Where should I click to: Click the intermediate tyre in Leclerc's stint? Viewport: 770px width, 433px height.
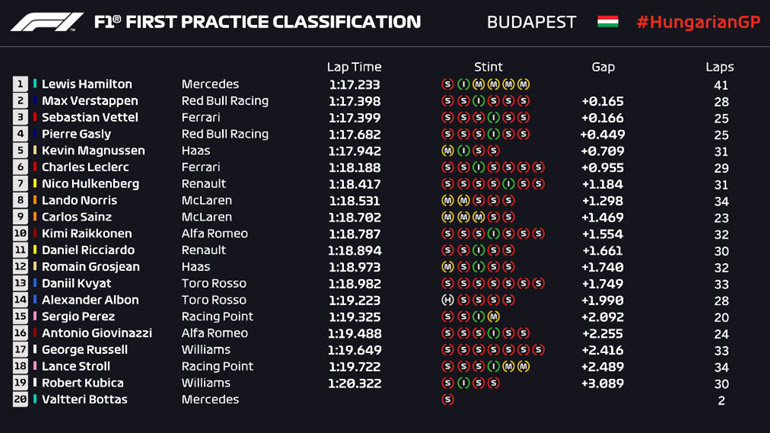click(478, 167)
